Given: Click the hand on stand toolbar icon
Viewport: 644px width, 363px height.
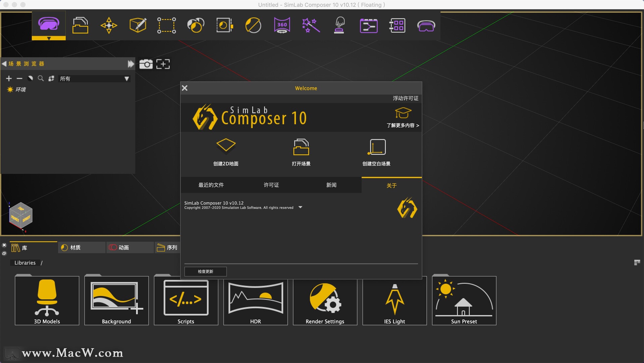Looking at the screenshot, I should pos(339,25).
